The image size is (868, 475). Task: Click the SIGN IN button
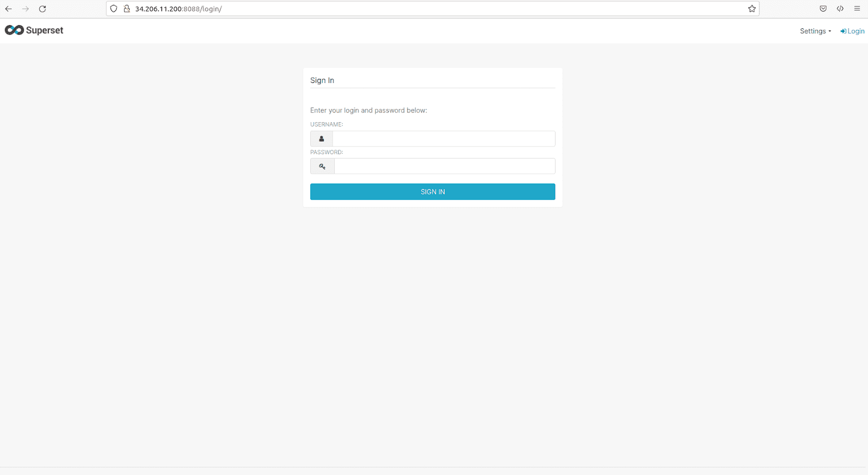click(x=432, y=192)
